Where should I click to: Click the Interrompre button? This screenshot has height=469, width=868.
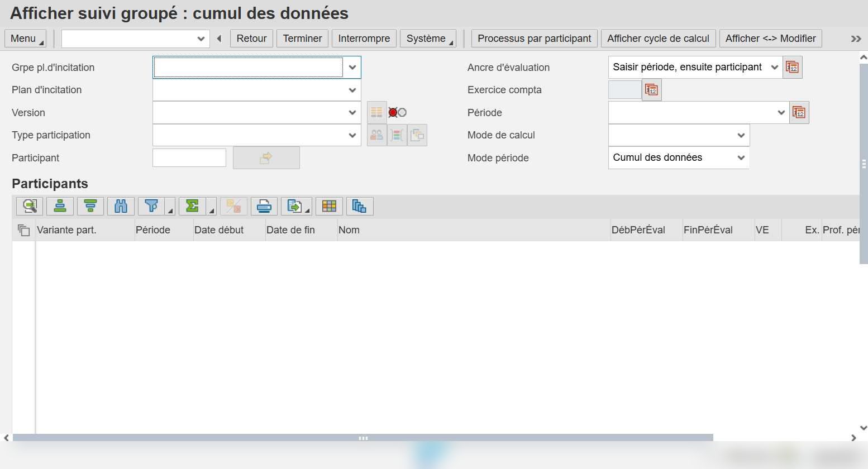[364, 39]
